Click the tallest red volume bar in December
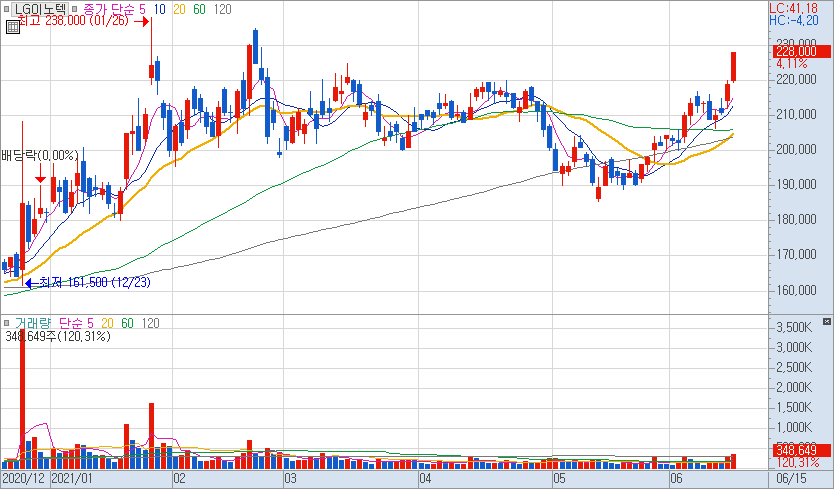This screenshot has height=489, width=834. [22, 399]
